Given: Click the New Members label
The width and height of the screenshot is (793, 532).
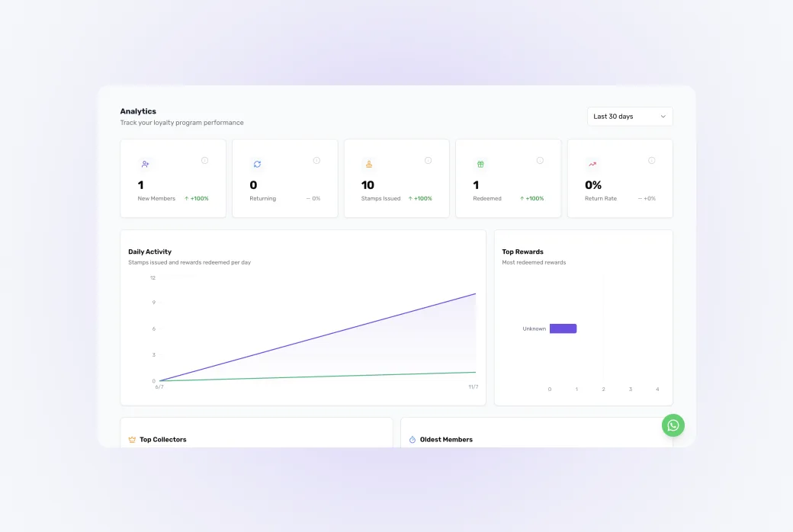Looking at the screenshot, I should click(156, 199).
